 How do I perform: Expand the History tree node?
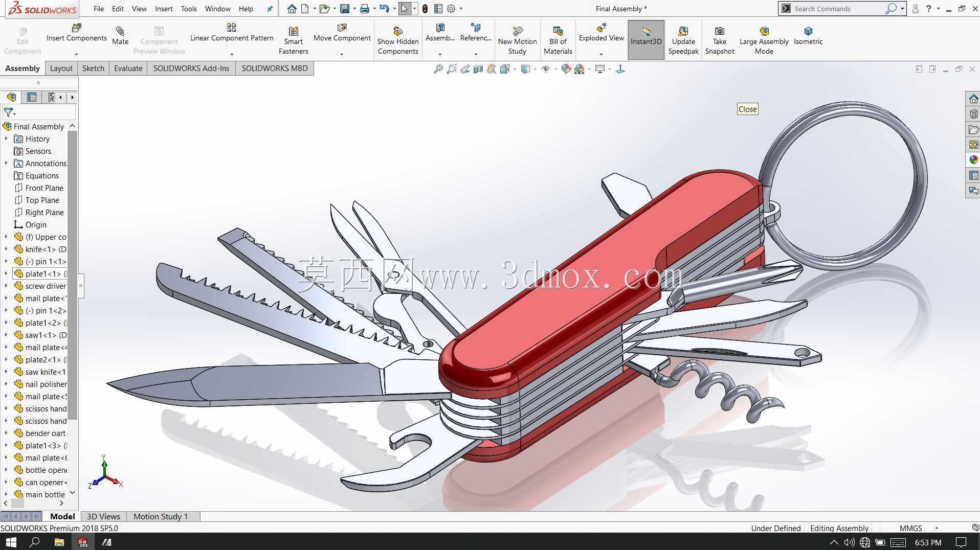click(x=6, y=139)
